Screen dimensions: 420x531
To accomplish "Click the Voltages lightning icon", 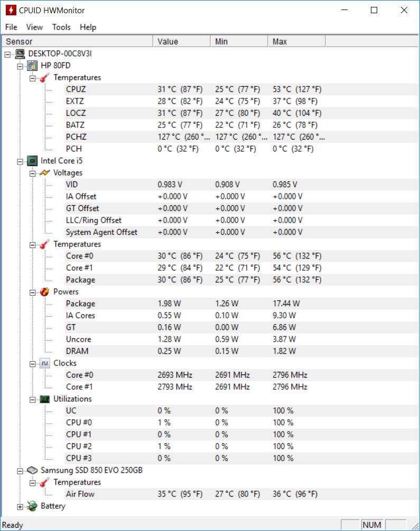I will tap(44, 173).
